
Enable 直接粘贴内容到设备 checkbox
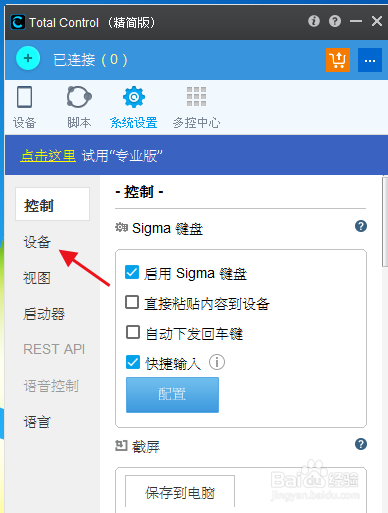(132, 302)
